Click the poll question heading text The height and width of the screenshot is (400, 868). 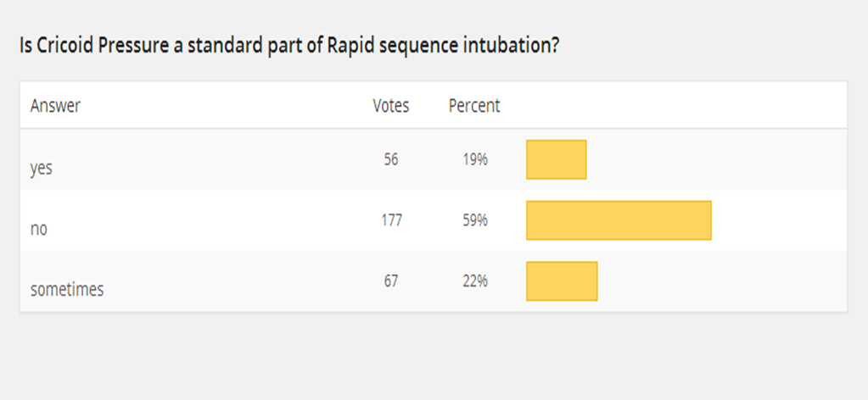pyautogui.click(x=288, y=46)
